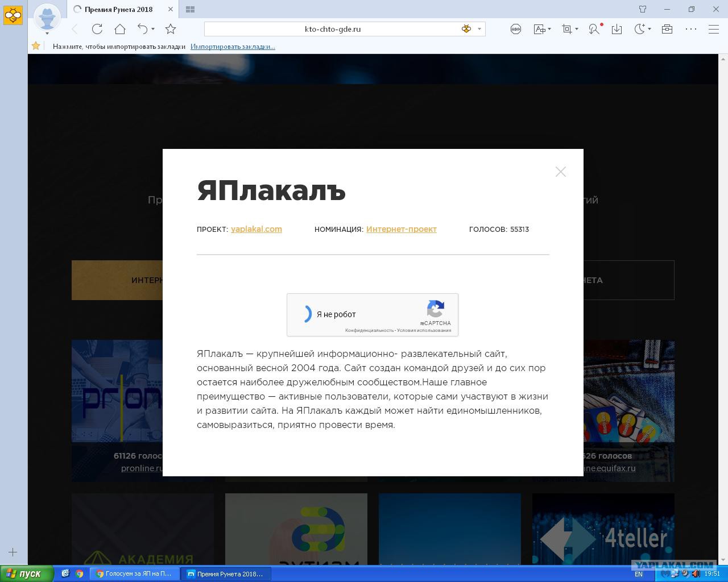Add page to favorites with star icon

click(171, 29)
